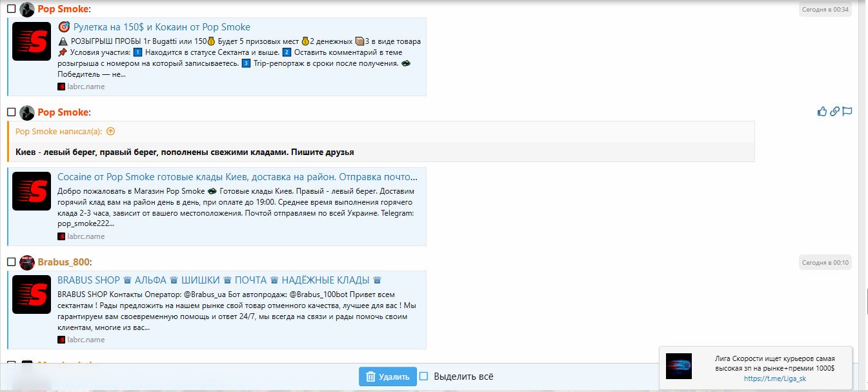Click the red S thumbnail of BRABUS SHOP preview
Screen dimensions: 868x392
[x=32, y=294]
